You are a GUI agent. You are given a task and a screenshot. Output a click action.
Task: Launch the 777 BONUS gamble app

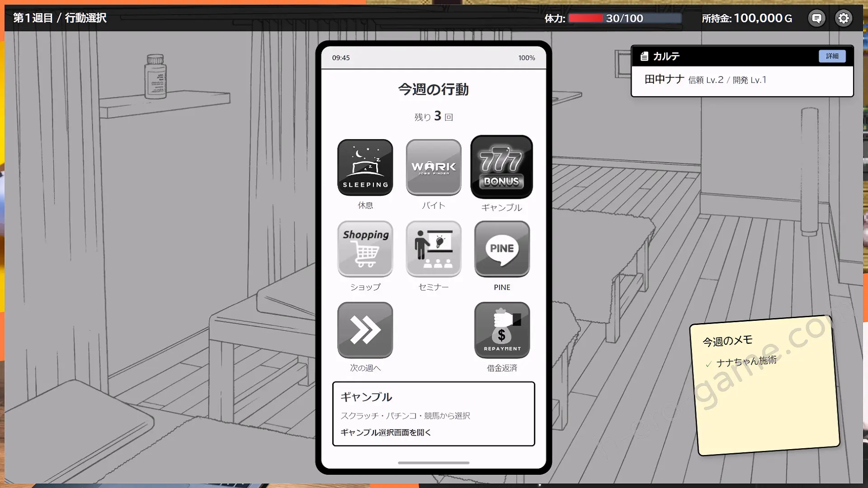501,167
